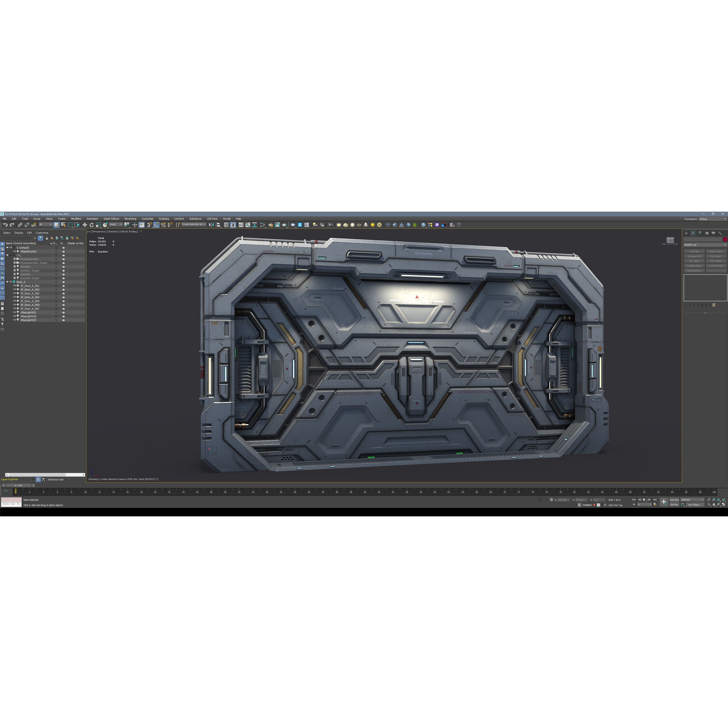Viewport: 728px width, 728px height.
Task: Hide the VRayPlane001 object with its eye icon
Action: [14, 251]
